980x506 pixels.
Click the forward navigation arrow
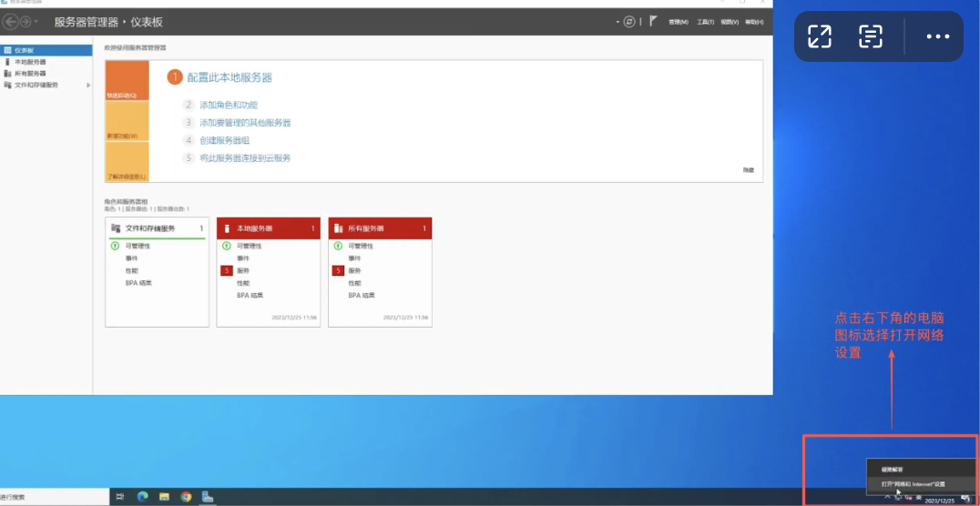[x=26, y=22]
